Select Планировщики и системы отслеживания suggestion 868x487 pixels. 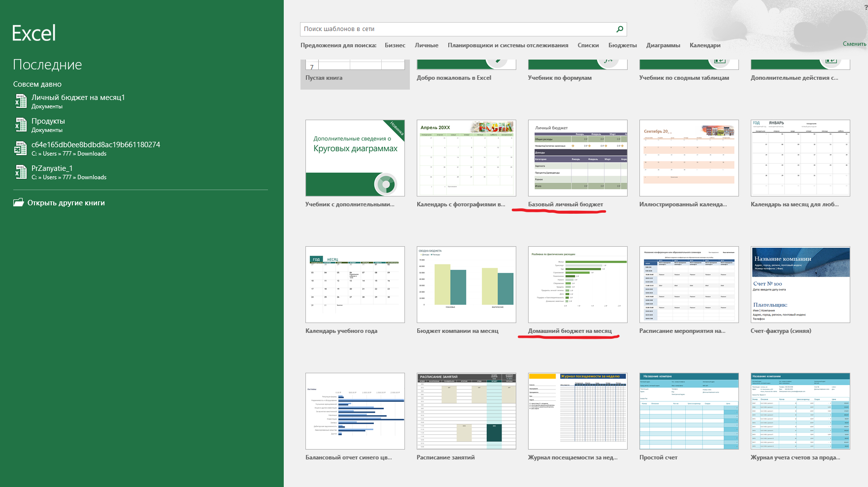508,45
